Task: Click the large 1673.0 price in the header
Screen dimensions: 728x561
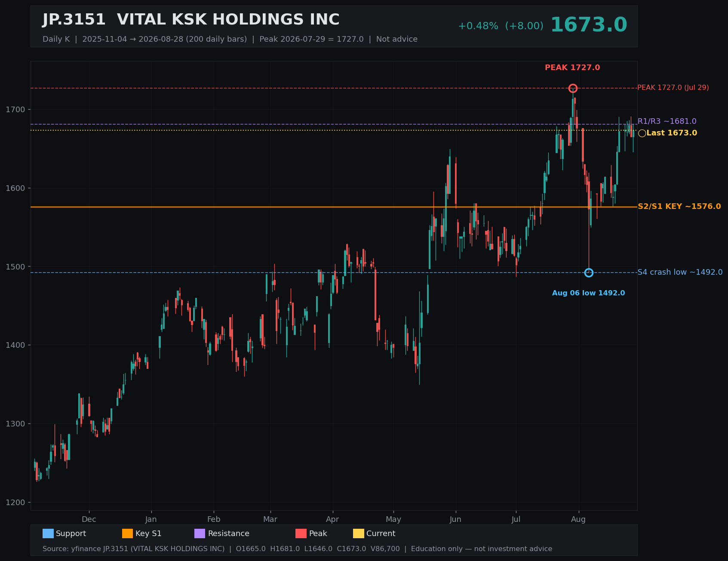Action: coord(589,25)
